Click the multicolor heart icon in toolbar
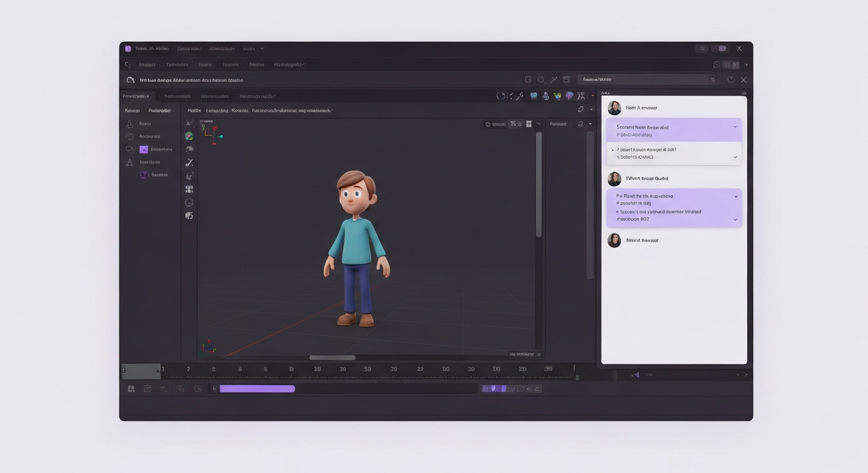The image size is (868, 473). (x=557, y=96)
